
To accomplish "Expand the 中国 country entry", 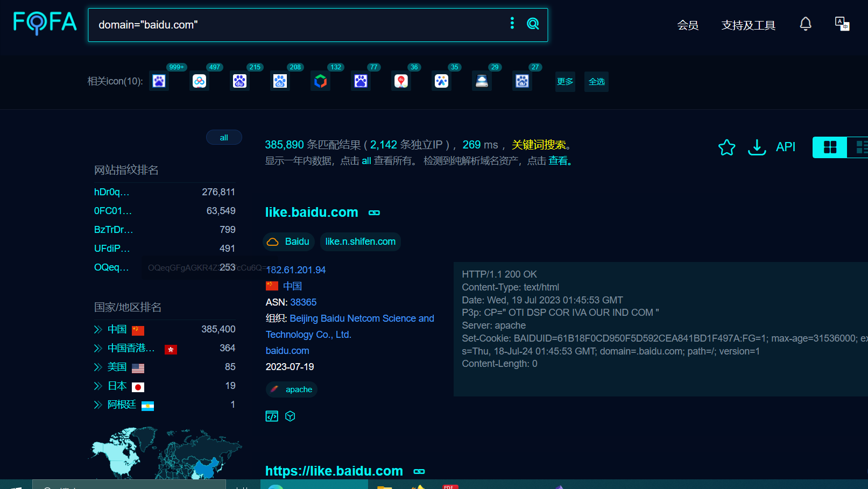I will [98, 330].
